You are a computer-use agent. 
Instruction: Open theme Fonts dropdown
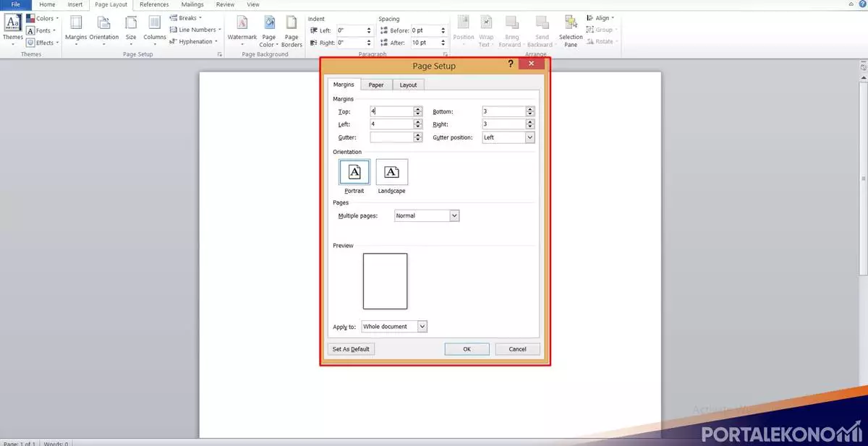[41, 30]
